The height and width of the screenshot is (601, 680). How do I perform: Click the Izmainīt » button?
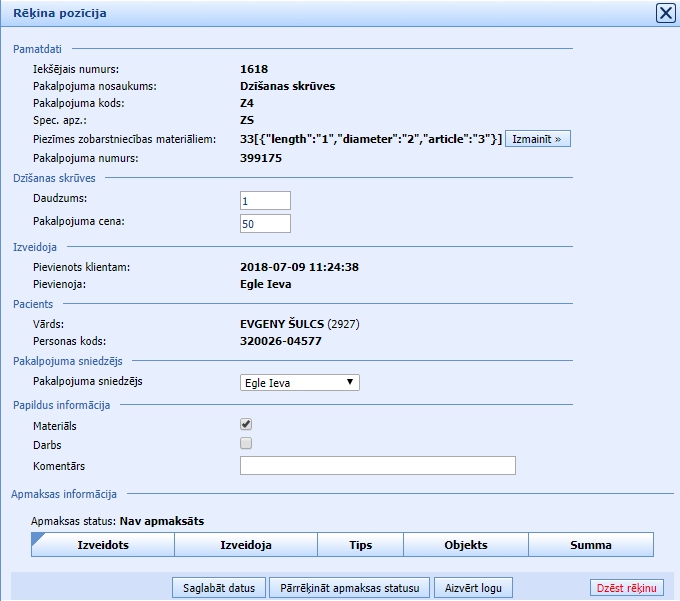537,139
